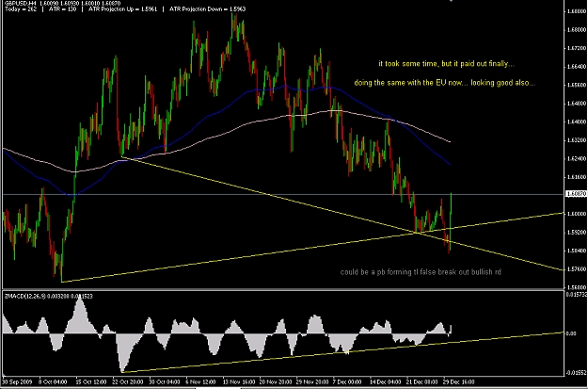Click 'ATR Projection Up = 1.5961' label
Viewport: 588px width, 389px height.
click(122, 8)
